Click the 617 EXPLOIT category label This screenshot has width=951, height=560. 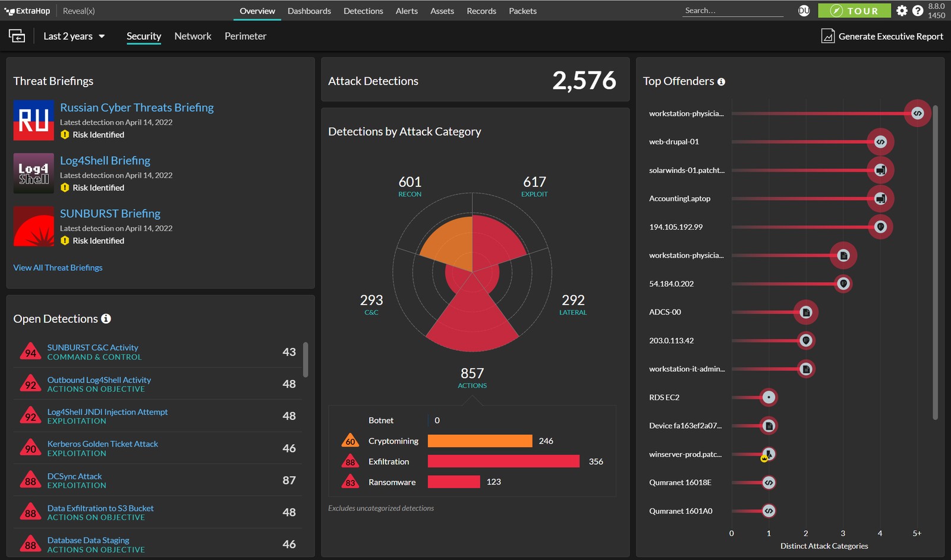[x=534, y=186]
